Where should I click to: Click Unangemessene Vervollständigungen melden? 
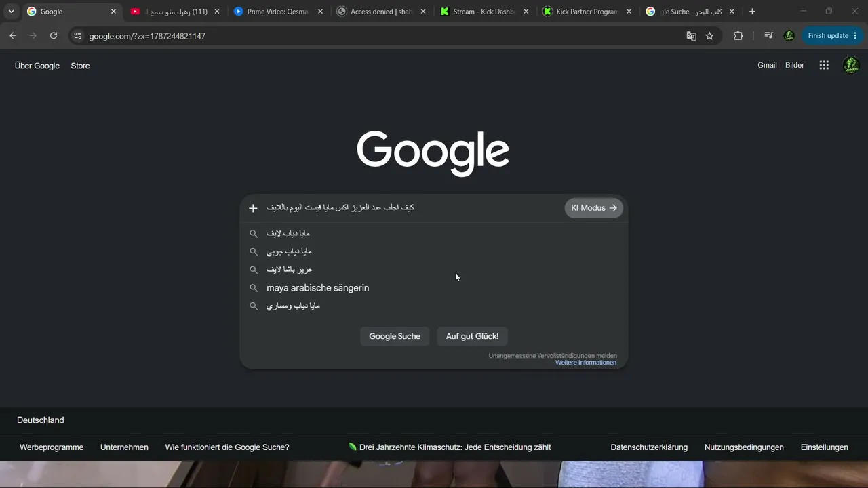[x=553, y=355]
